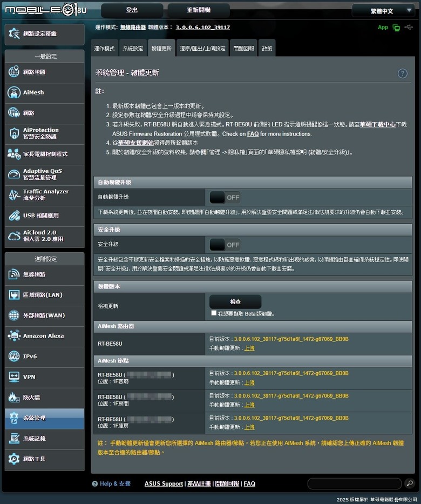Click the help question mark icon
Viewport: 421px width, 504px height.
[x=402, y=73]
